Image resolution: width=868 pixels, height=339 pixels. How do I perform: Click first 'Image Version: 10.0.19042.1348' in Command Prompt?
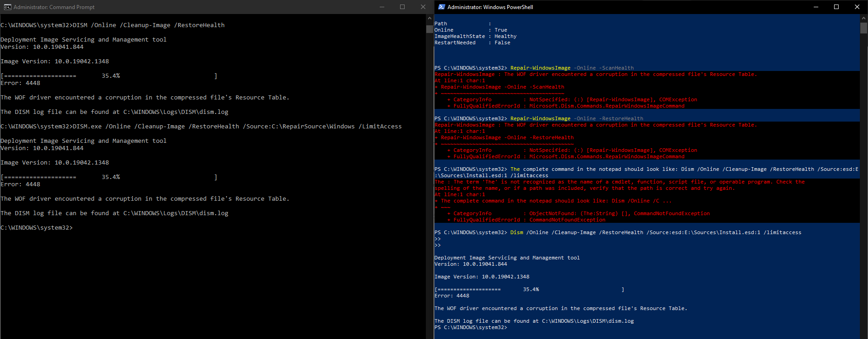[x=55, y=61]
